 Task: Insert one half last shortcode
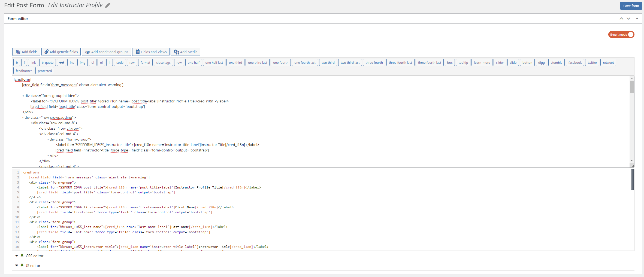click(214, 63)
